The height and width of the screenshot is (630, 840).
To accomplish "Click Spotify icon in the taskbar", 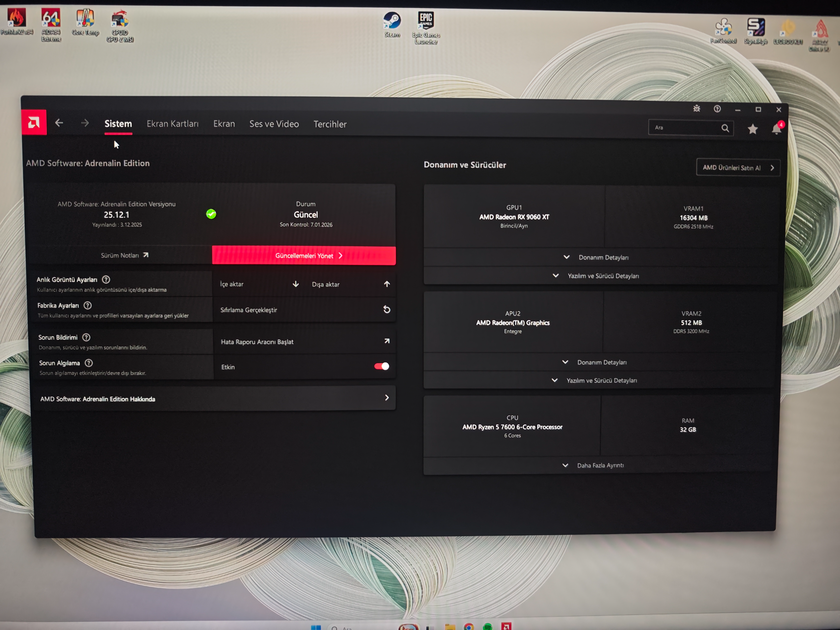I will pyautogui.click(x=488, y=626).
